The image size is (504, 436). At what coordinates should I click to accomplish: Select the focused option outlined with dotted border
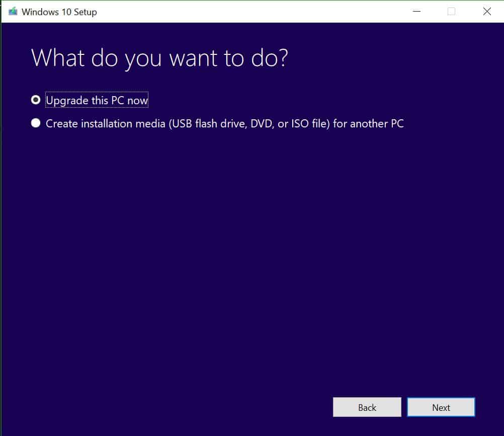[97, 100]
